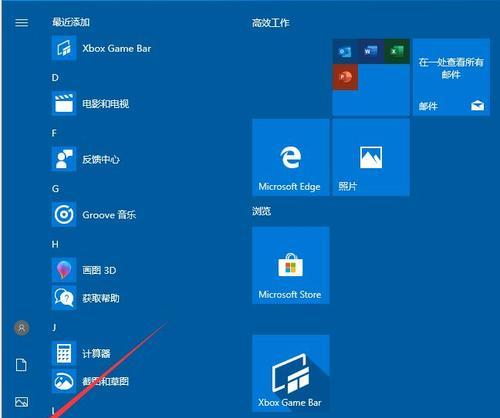Click the letter F section header
The height and width of the screenshot is (418, 500).
click(x=54, y=133)
